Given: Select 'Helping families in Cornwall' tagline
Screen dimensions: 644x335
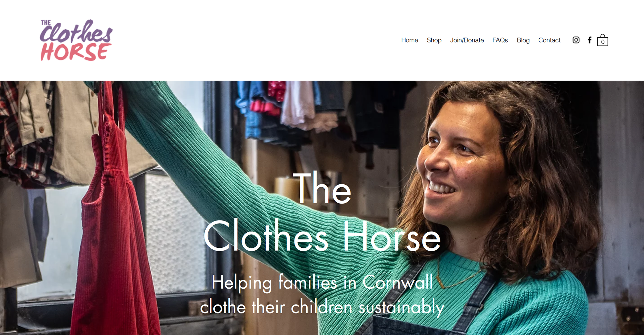Looking at the screenshot, I should [322, 283].
